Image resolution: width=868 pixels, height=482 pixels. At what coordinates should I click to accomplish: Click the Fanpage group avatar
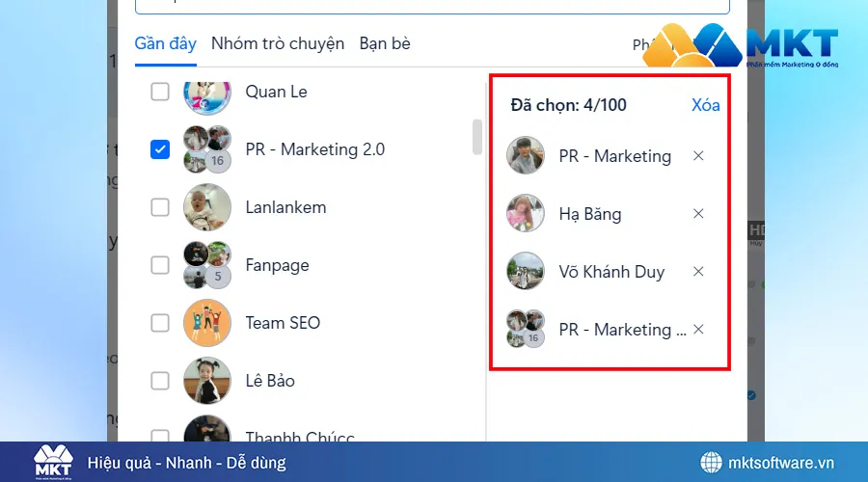coord(207,265)
